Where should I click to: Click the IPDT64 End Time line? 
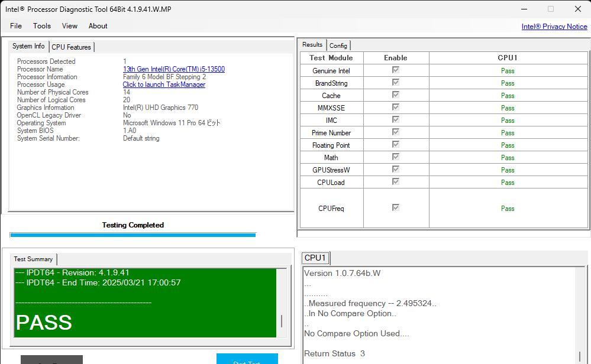pyautogui.click(x=98, y=282)
